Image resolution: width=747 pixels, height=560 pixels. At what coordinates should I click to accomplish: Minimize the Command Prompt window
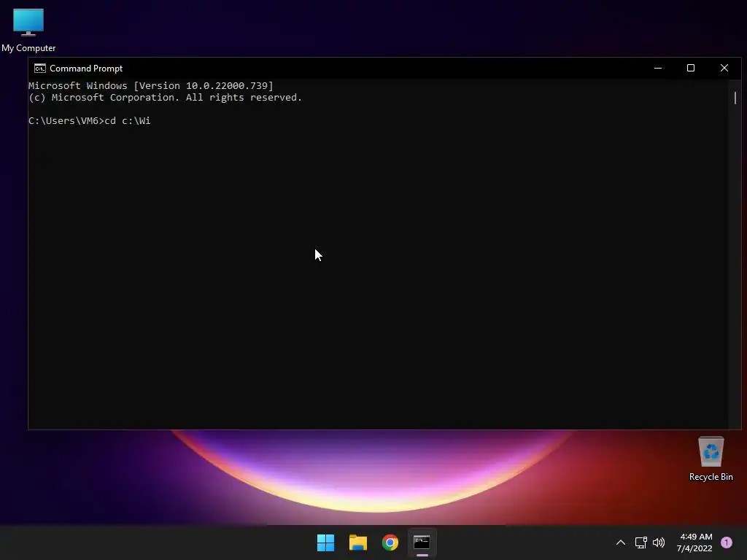658,68
